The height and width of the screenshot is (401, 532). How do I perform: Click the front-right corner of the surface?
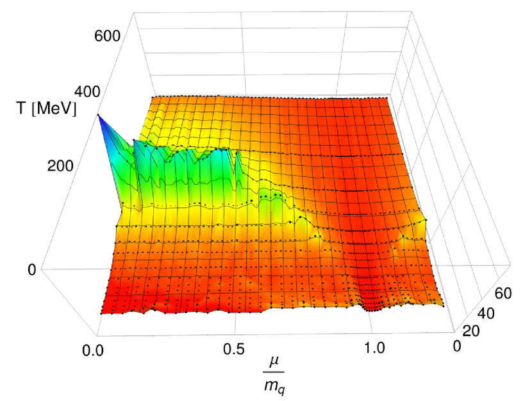(x=441, y=303)
